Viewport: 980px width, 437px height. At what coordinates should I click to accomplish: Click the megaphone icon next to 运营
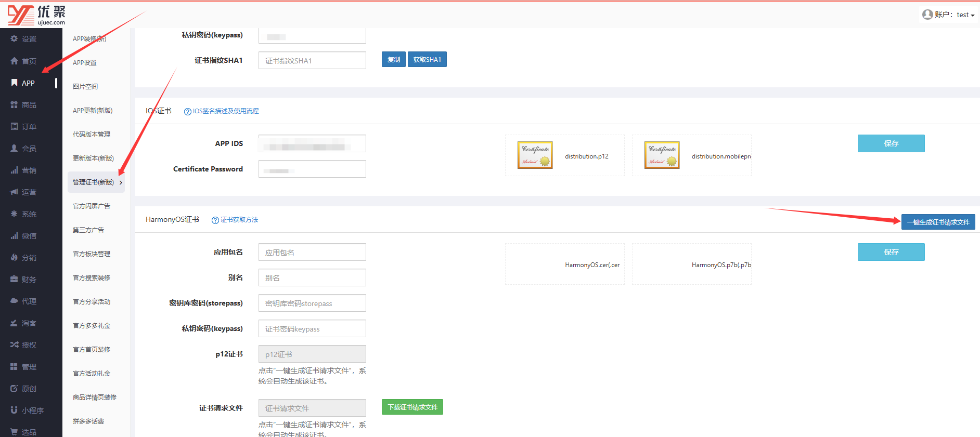(x=14, y=192)
